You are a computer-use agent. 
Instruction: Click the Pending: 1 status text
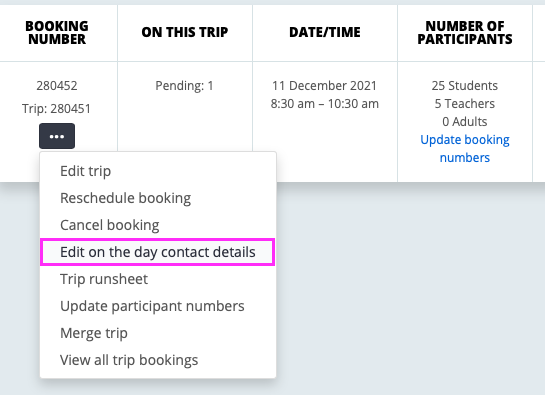click(184, 86)
